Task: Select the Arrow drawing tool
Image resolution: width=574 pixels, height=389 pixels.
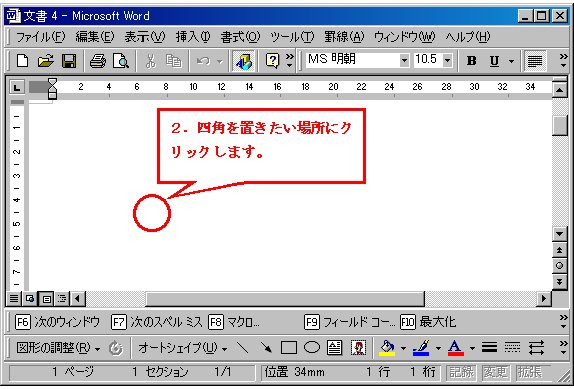Action: coord(266,348)
